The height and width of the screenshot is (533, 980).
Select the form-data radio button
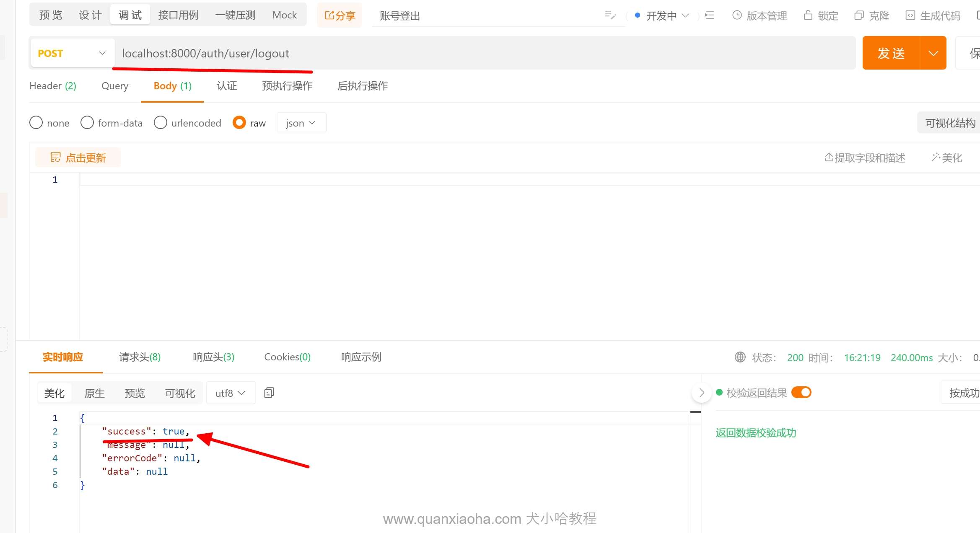tap(87, 123)
